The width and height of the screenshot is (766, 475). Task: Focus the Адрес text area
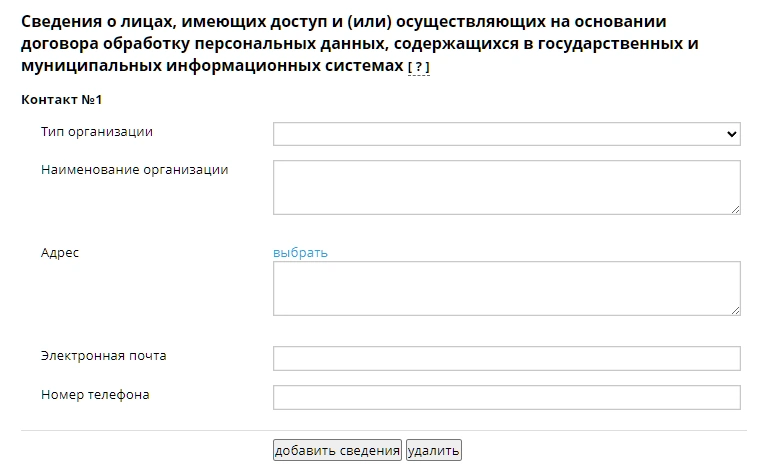pyautogui.click(x=506, y=288)
